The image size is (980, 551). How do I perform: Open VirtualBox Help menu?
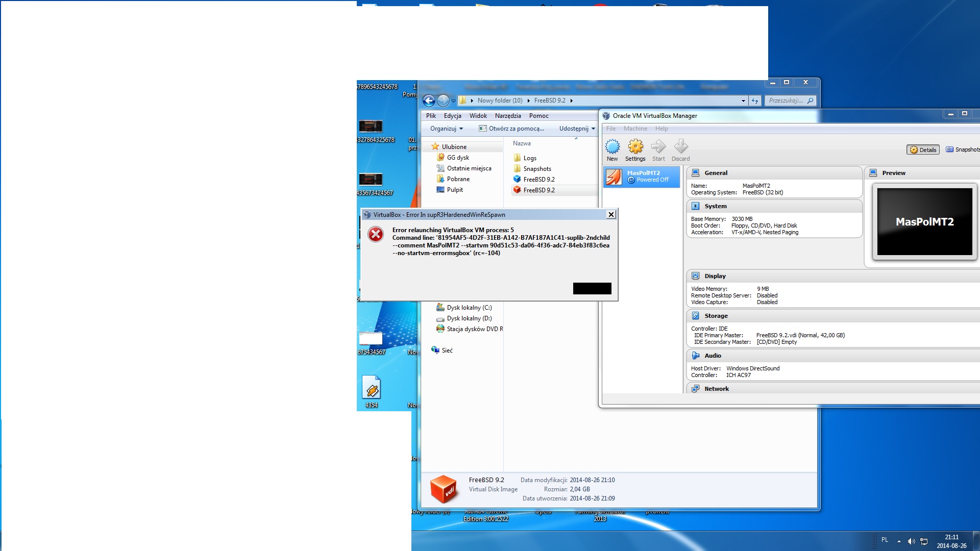pyautogui.click(x=661, y=129)
